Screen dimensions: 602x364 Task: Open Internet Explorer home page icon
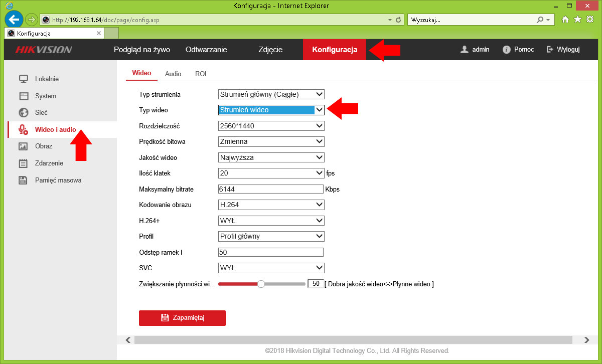click(565, 20)
